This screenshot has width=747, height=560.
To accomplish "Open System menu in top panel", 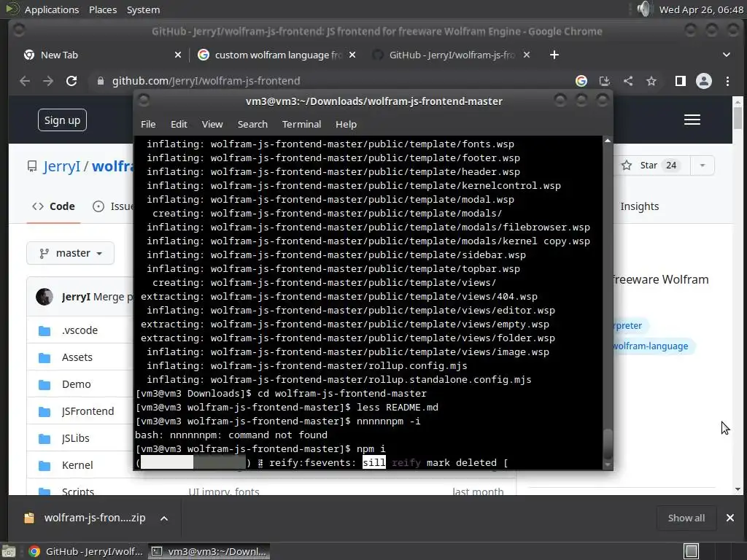I will pos(143,9).
